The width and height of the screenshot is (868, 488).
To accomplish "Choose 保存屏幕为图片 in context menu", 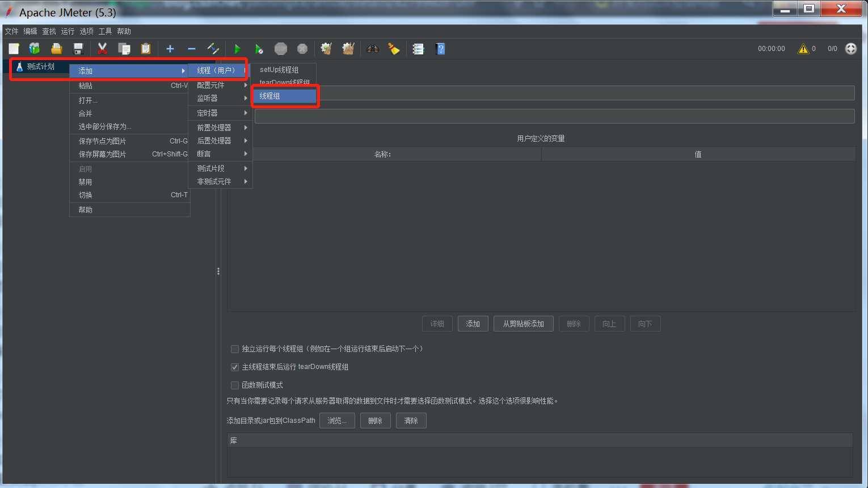I will pyautogui.click(x=130, y=154).
